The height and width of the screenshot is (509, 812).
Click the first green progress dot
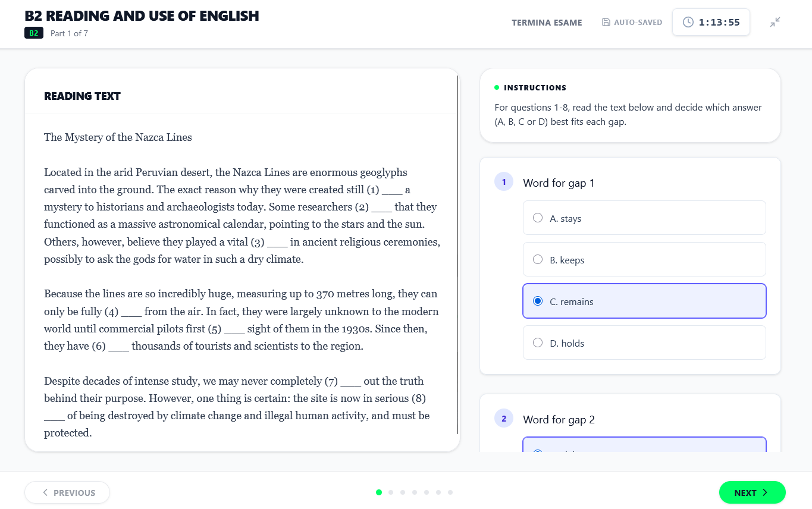(379, 492)
